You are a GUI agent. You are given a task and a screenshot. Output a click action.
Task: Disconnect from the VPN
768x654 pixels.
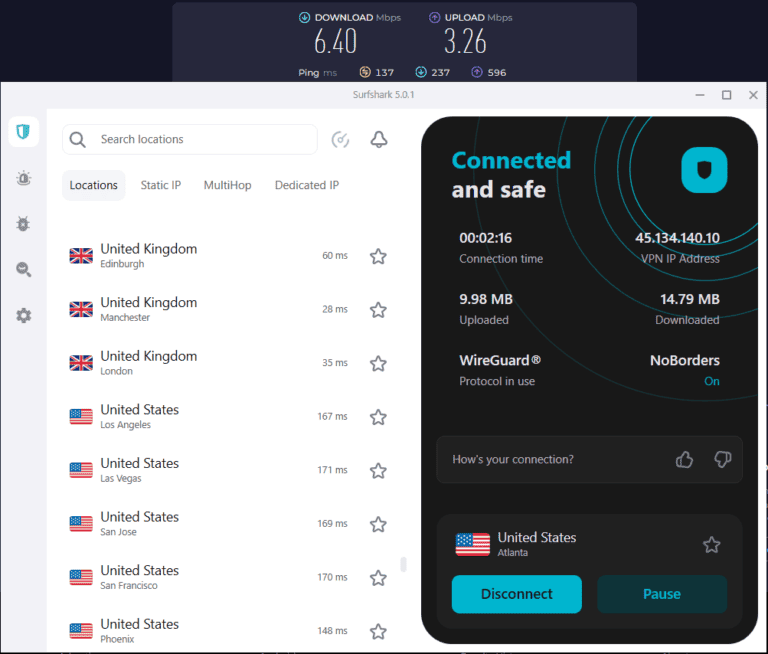(517, 594)
